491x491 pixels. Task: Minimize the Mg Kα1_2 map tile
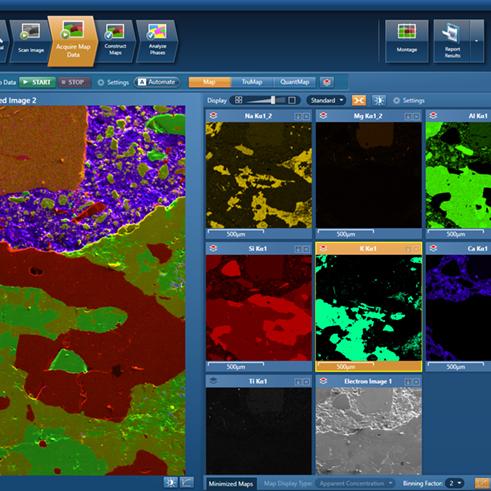tap(408, 116)
